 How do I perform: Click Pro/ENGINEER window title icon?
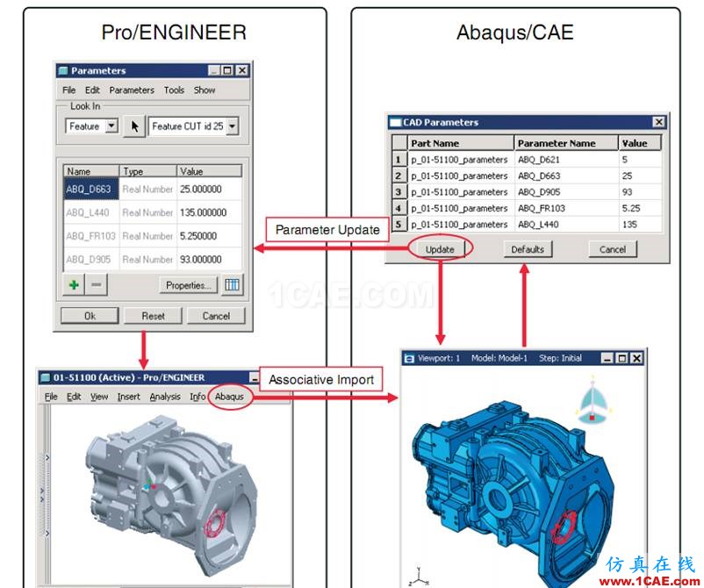point(45,377)
